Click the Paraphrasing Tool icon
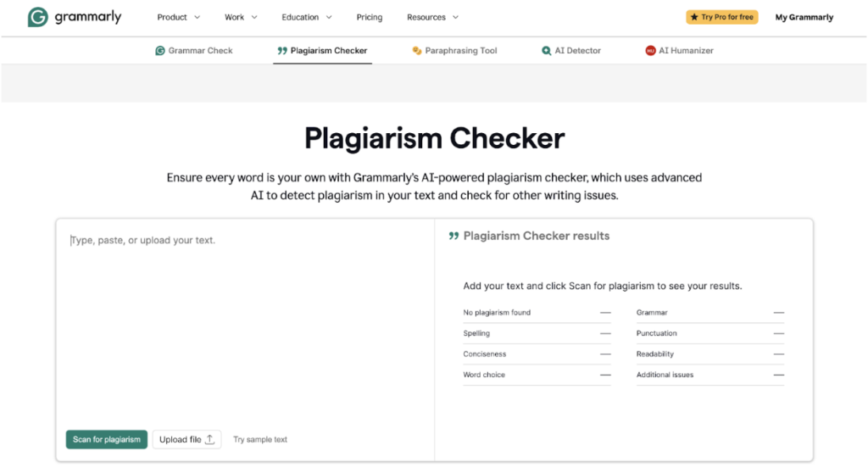This screenshot has width=868, height=473. (417, 50)
